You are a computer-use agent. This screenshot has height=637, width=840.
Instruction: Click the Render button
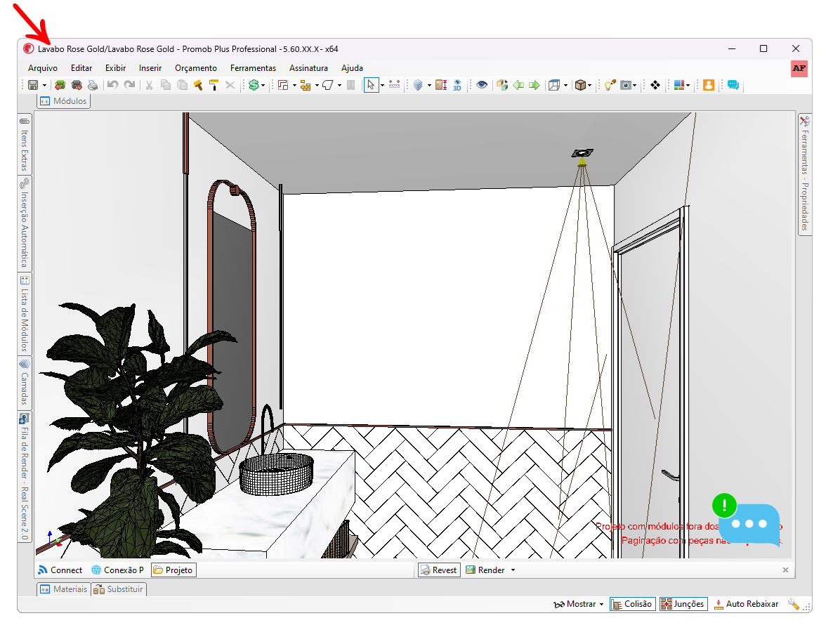tap(486, 570)
